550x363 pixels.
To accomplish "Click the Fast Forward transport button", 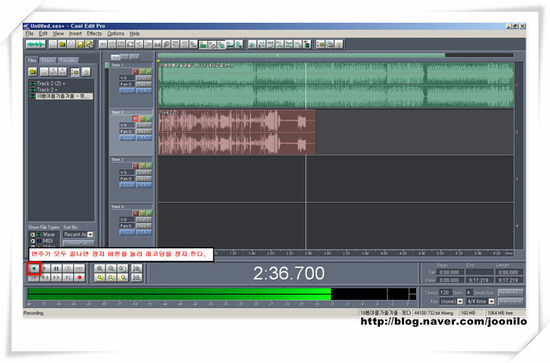I will tap(56, 277).
